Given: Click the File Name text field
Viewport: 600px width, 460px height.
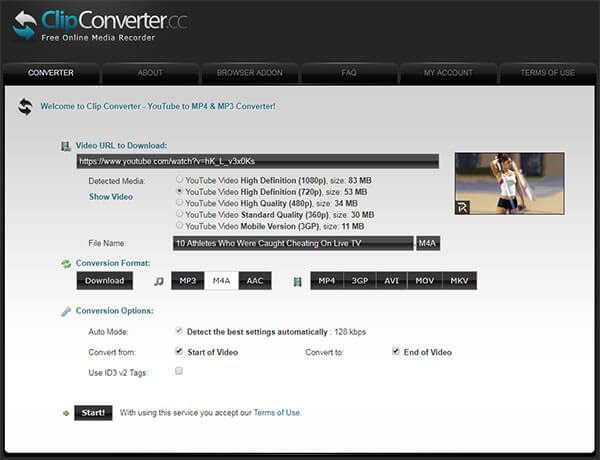Looking at the screenshot, I should pyautogui.click(x=292, y=243).
